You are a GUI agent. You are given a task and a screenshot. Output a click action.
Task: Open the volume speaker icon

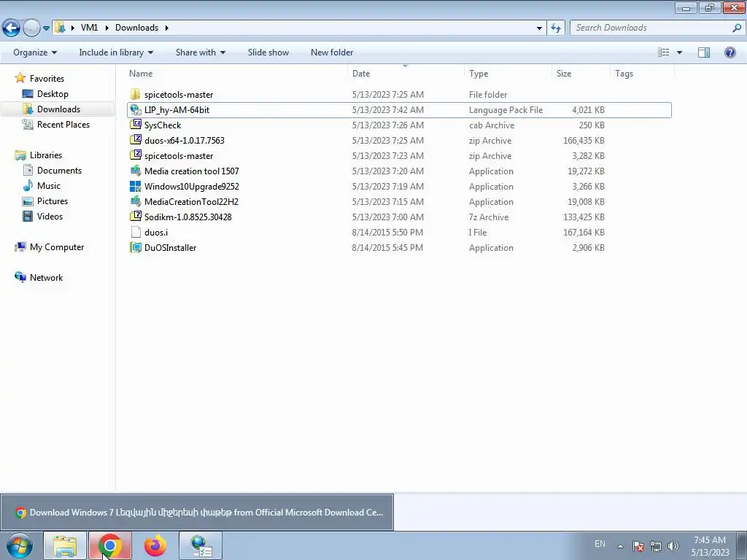tap(673, 545)
